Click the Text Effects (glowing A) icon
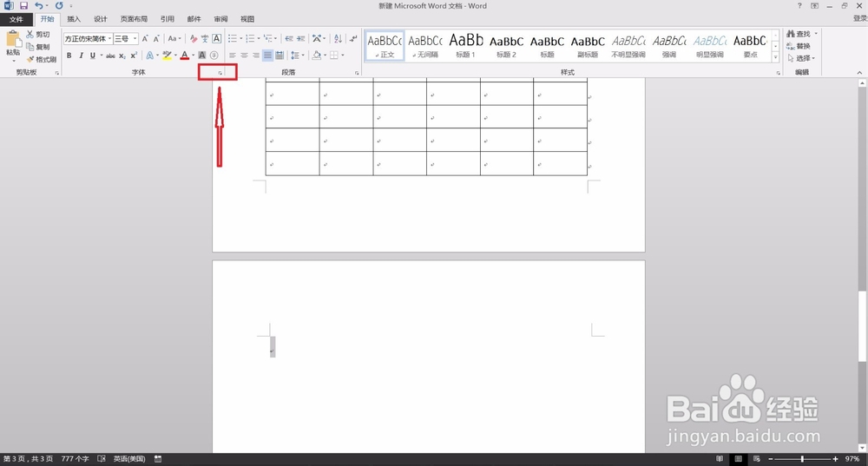 click(x=149, y=56)
